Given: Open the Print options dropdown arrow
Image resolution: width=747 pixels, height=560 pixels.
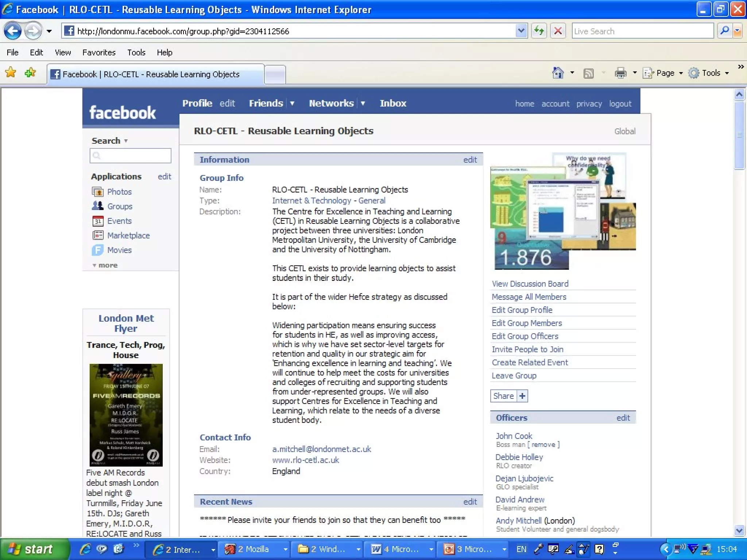Looking at the screenshot, I should pyautogui.click(x=634, y=73).
